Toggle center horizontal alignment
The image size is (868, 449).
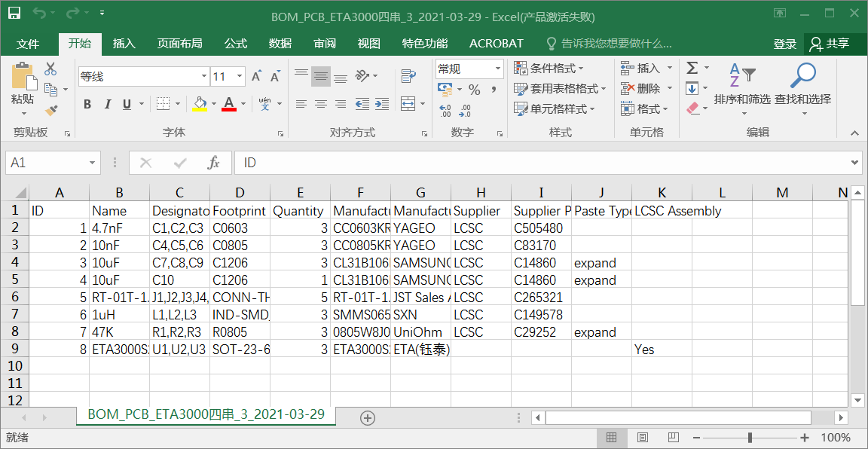tap(320, 103)
